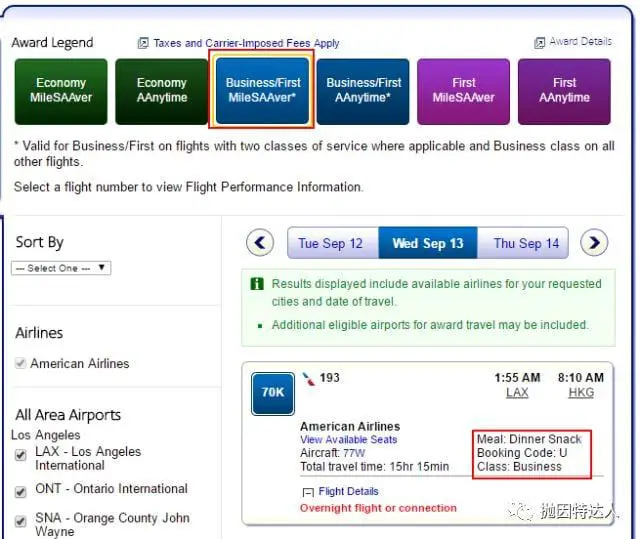The width and height of the screenshot is (640, 539).
Task: Click the American Airlines logo beside flight 193
Action: [309, 379]
